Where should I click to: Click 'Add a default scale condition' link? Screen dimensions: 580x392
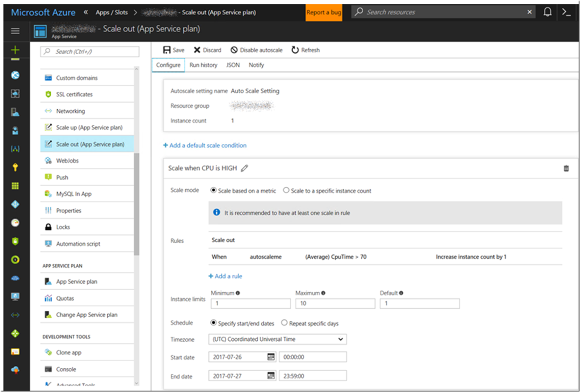(x=205, y=145)
